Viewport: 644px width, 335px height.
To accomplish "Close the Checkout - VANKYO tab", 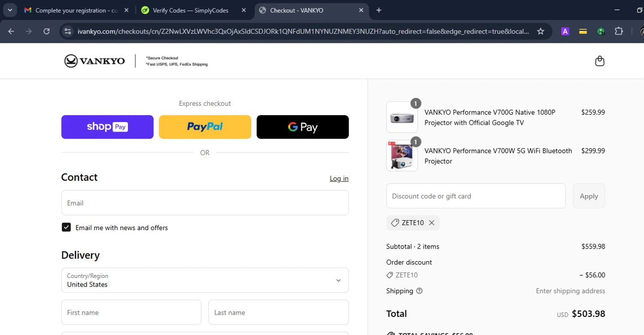I will click(x=361, y=10).
